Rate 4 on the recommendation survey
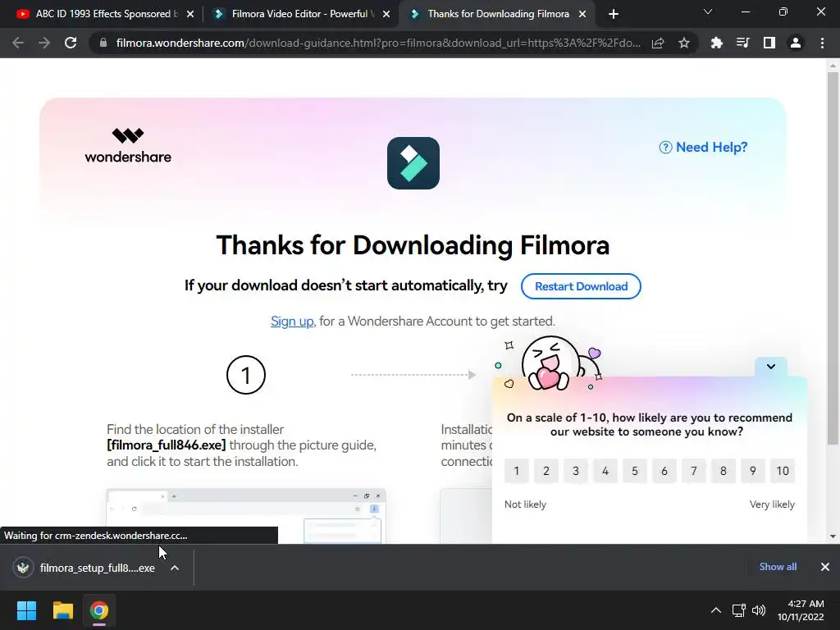Screen dimensions: 840x630 click(x=605, y=471)
